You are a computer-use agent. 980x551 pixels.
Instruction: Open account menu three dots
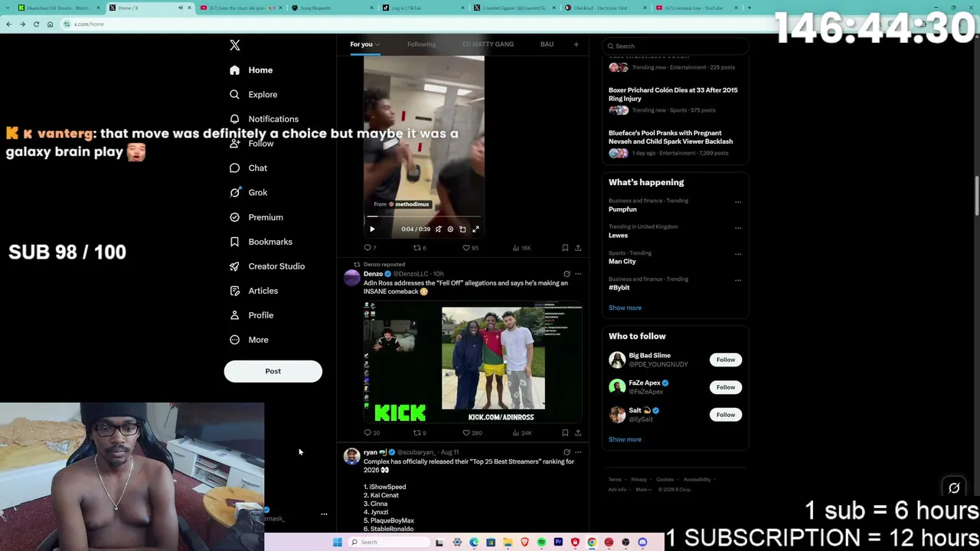pos(324,514)
